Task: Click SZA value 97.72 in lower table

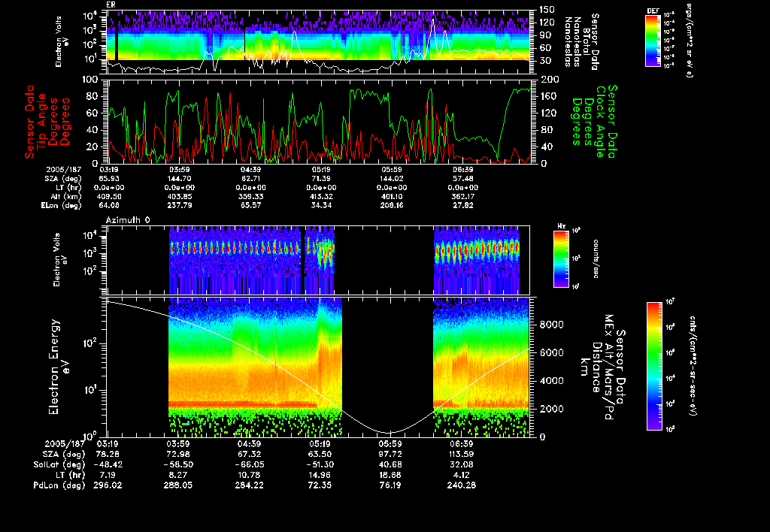Action: pos(391,454)
